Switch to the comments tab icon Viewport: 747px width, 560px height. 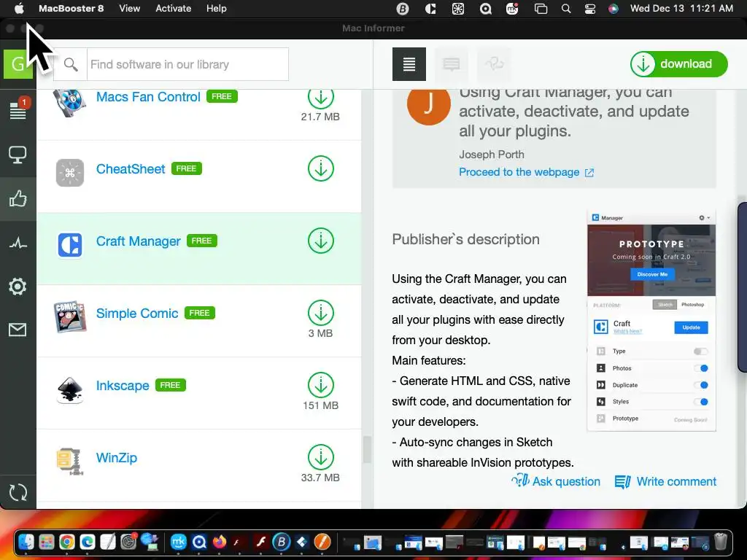pos(451,64)
